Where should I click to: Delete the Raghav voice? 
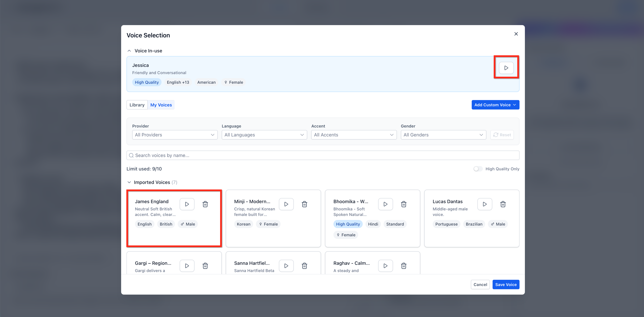404,266
